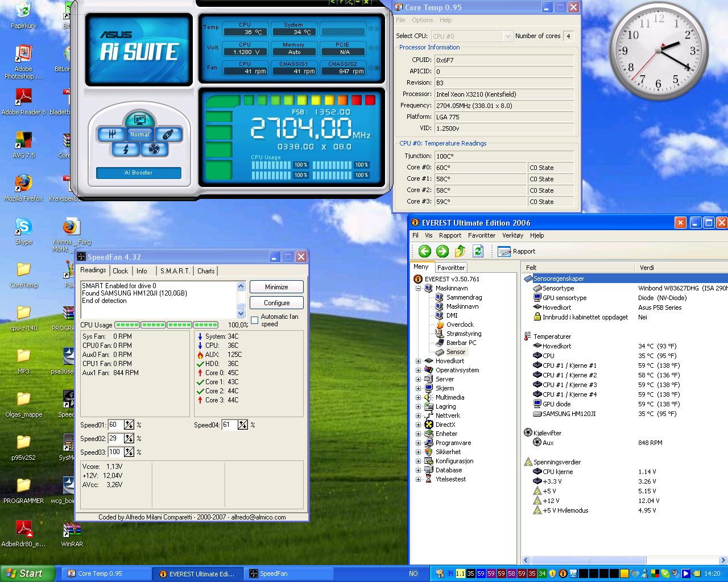Click the Windows Start button

(27, 573)
